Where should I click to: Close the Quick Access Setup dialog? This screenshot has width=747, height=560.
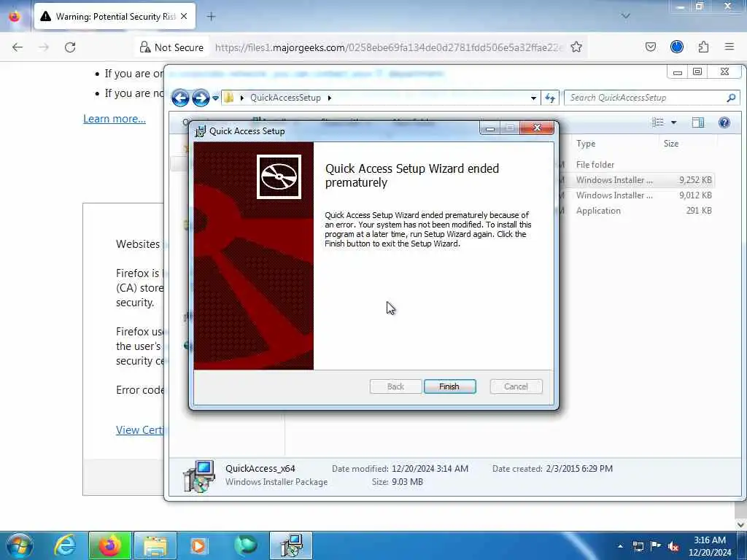point(537,128)
